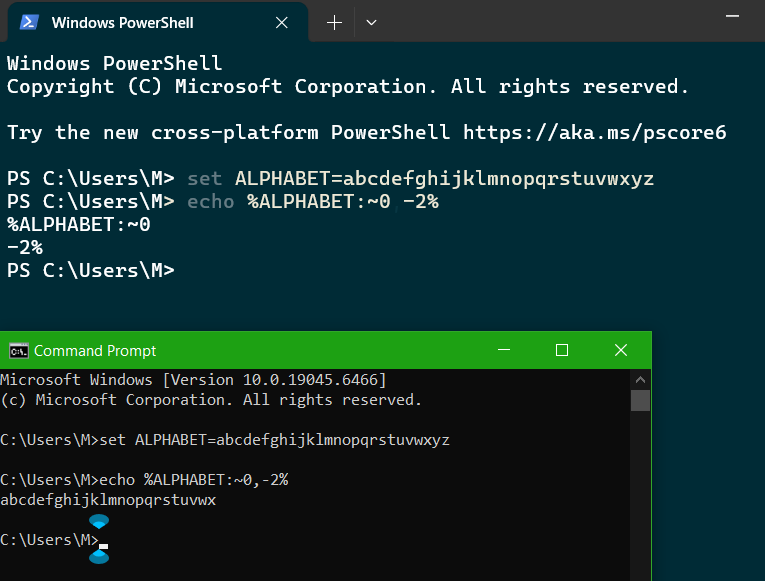Click the Command Prompt window title text
The width and height of the screenshot is (765, 581).
pyautogui.click(x=95, y=351)
